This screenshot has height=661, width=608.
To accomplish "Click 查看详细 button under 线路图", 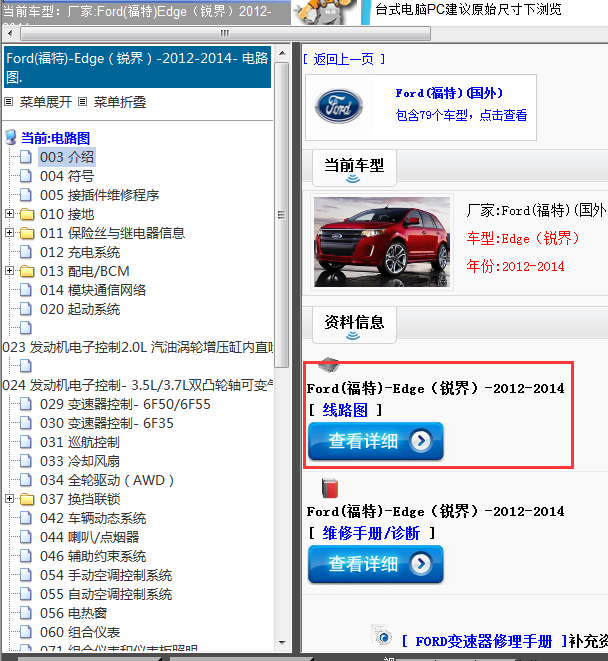I will click(x=376, y=441).
